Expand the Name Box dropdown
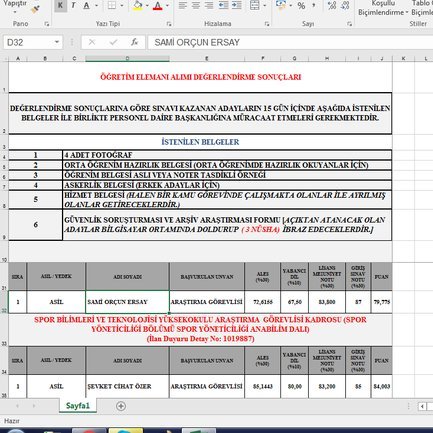The width and height of the screenshot is (433, 433). click(57, 42)
